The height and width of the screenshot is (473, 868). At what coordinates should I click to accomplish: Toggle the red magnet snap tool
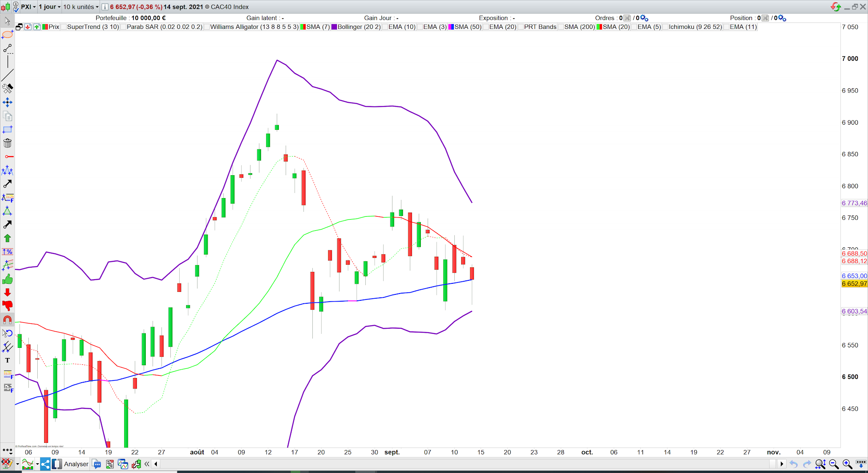(7, 319)
